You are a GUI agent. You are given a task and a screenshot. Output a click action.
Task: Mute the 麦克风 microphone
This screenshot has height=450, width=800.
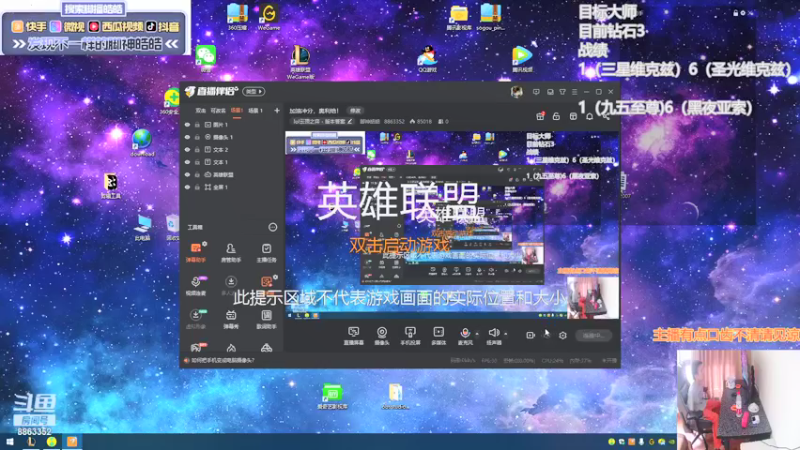click(465, 336)
